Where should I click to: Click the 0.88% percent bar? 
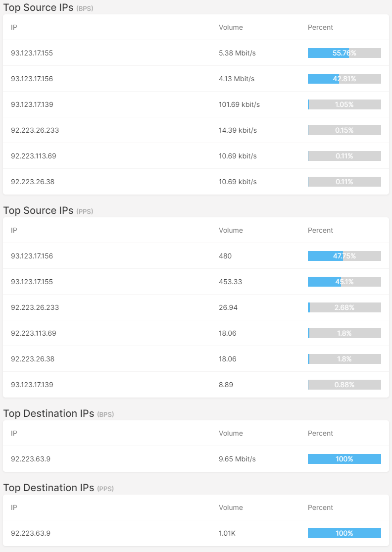click(x=344, y=385)
